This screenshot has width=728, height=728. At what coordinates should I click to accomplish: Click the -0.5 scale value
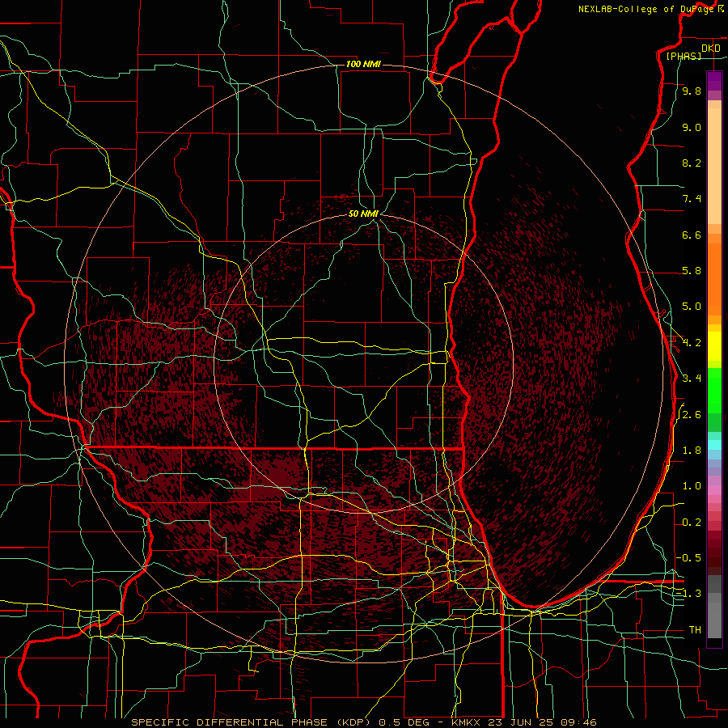click(x=689, y=557)
